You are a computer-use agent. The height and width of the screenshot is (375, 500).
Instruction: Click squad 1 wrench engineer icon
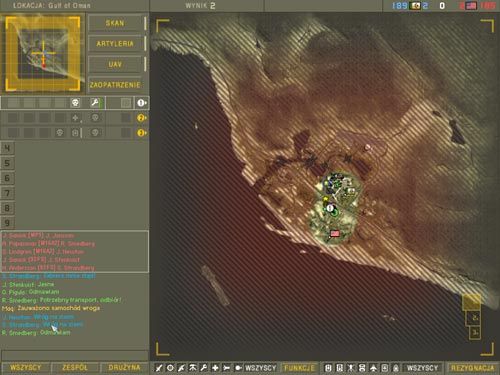click(x=95, y=103)
